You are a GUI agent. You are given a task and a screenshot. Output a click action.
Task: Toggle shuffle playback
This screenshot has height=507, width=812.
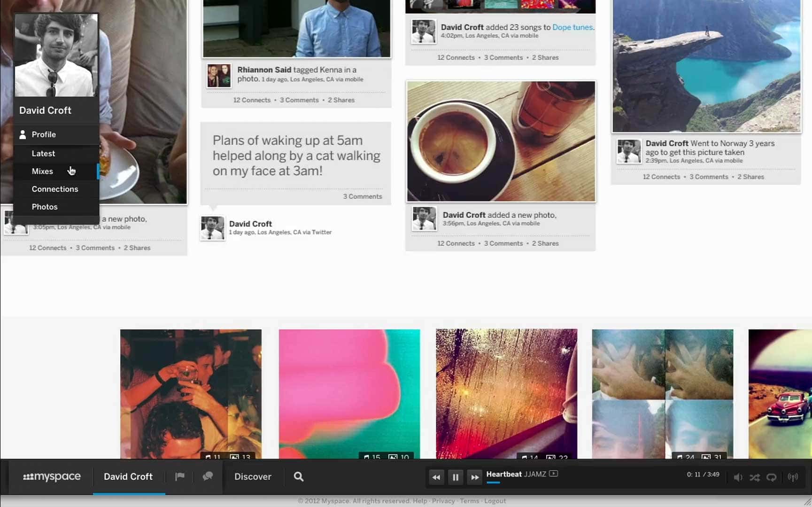point(755,477)
